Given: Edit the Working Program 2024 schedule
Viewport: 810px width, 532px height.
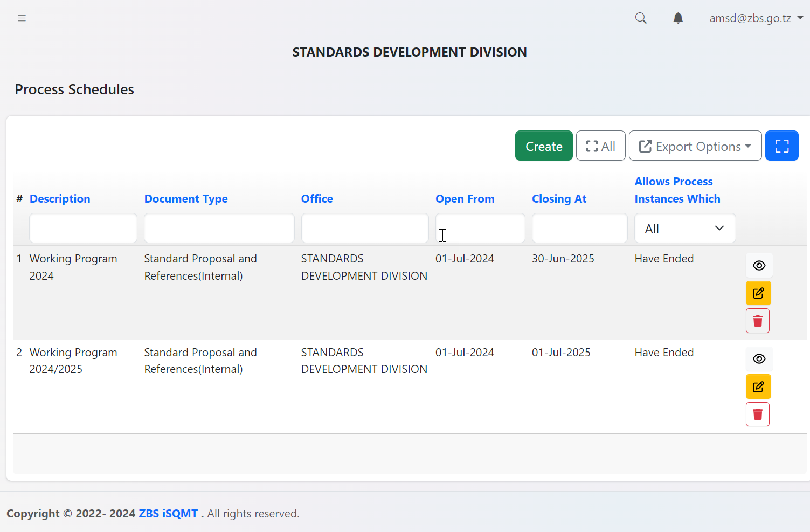Looking at the screenshot, I should click(x=758, y=293).
